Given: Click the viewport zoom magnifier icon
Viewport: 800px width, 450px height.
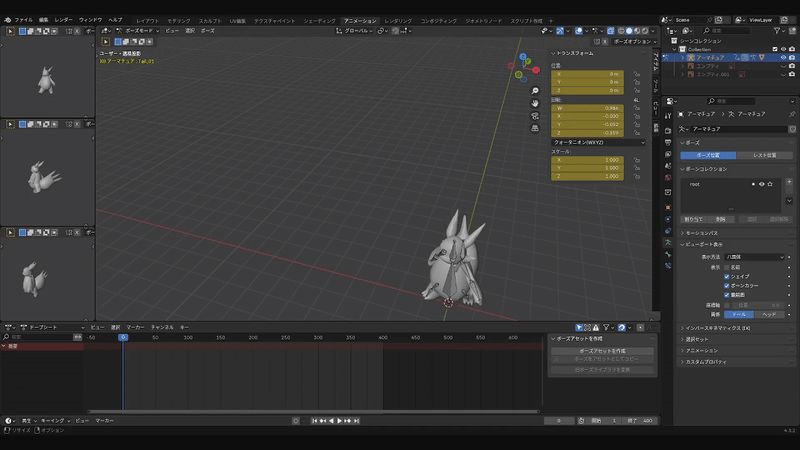Looking at the screenshot, I should [x=535, y=91].
